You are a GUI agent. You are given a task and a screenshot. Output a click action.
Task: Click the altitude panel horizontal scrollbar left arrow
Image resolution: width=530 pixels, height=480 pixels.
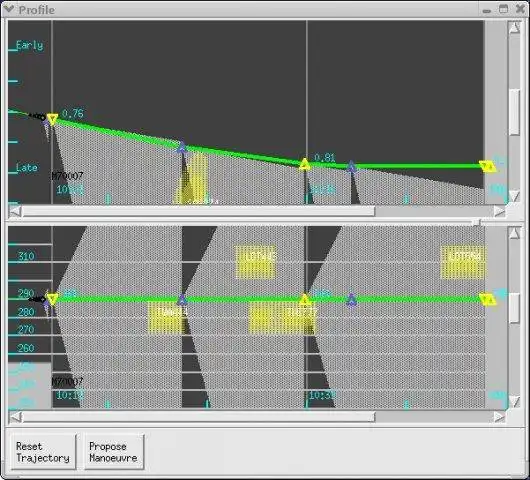(15, 417)
